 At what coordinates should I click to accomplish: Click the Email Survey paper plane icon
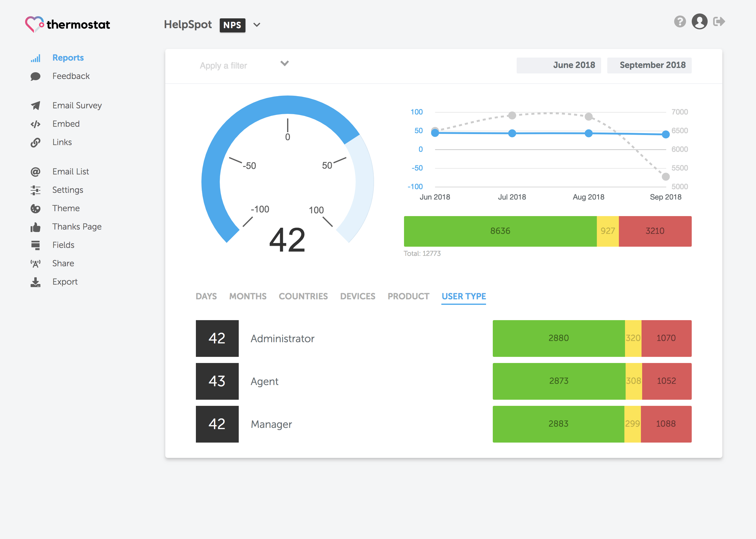[36, 106]
